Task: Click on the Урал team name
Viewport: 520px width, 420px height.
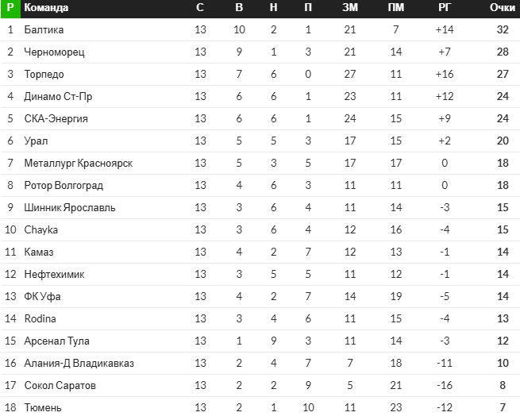Action: pyautogui.click(x=36, y=141)
